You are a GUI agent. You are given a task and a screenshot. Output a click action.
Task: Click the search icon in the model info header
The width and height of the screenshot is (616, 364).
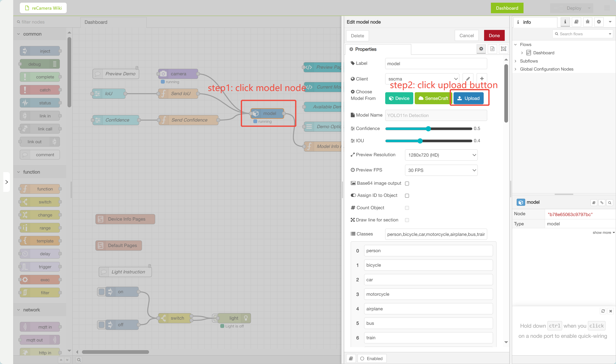click(x=610, y=203)
